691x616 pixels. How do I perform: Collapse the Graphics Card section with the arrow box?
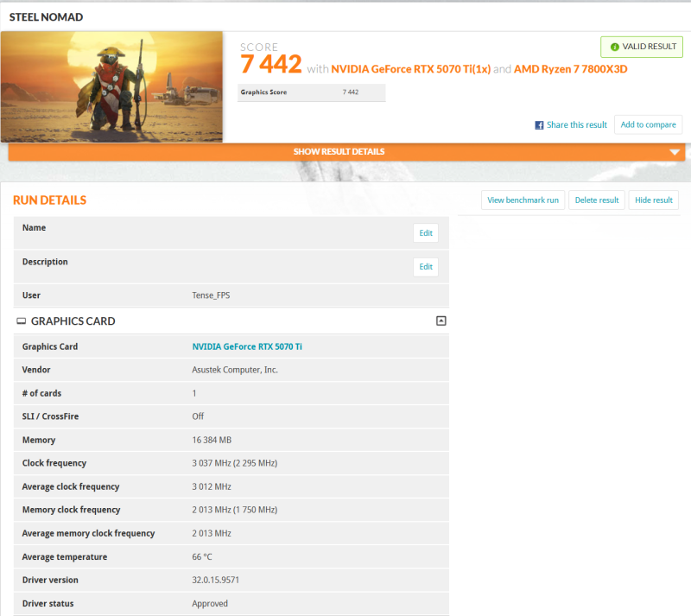pos(441,321)
